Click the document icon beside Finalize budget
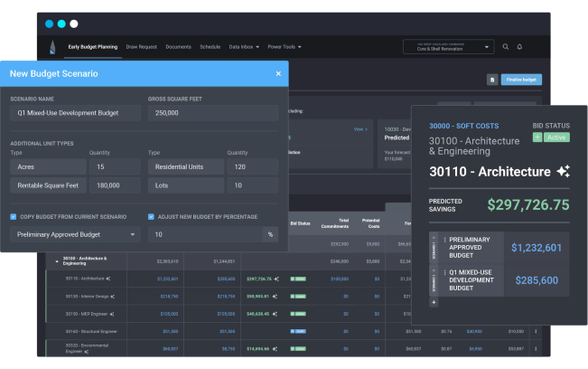This screenshot has width=588, height=369. 492,80
